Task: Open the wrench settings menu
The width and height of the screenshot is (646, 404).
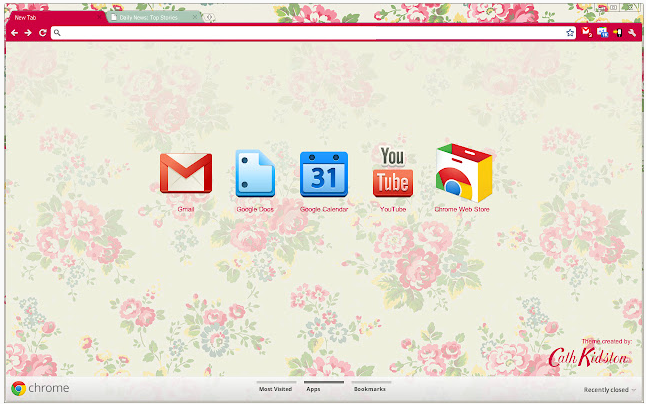Action: (632, 33)
